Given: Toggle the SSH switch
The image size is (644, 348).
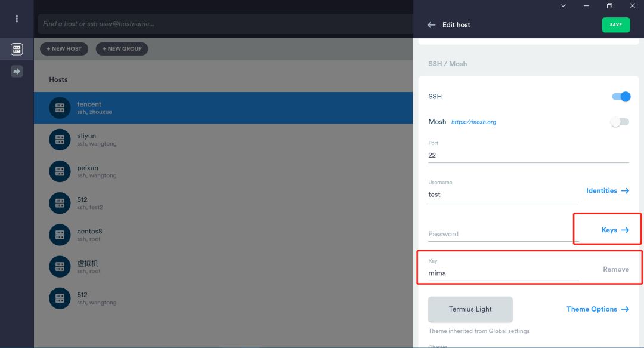Looking at the screenshot, I should (621, 97).
